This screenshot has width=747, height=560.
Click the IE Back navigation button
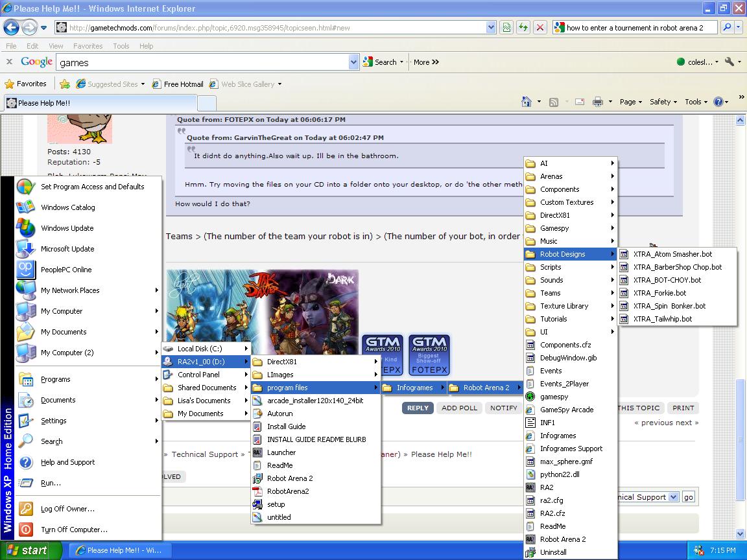click(11, 28)
